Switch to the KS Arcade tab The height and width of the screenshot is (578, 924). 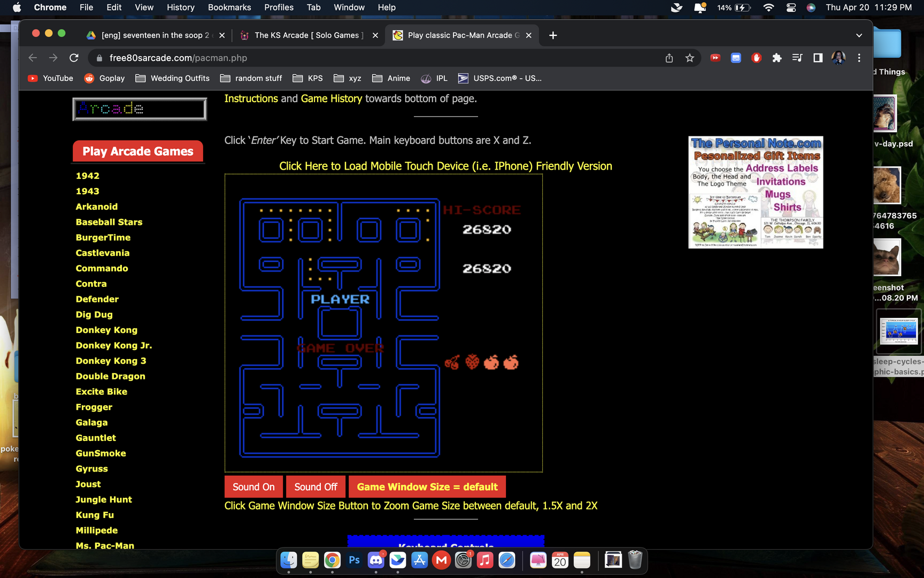[309, 35]
